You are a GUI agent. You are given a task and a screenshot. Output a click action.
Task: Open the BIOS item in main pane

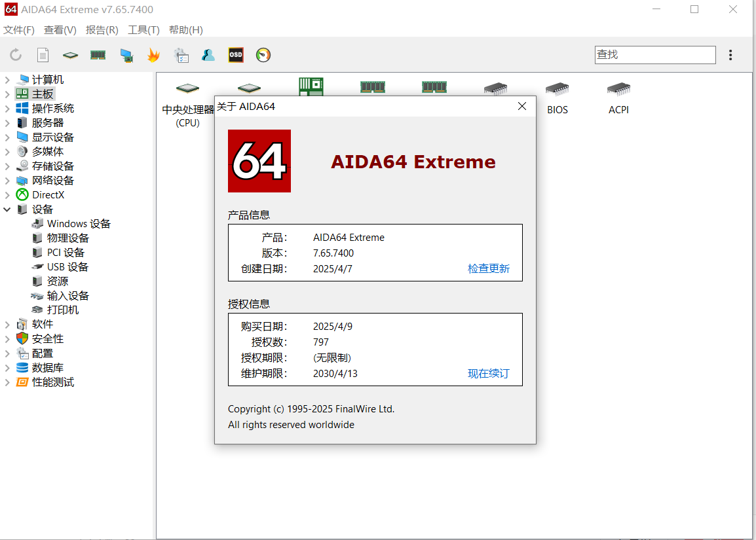click(x=558, y=99)
